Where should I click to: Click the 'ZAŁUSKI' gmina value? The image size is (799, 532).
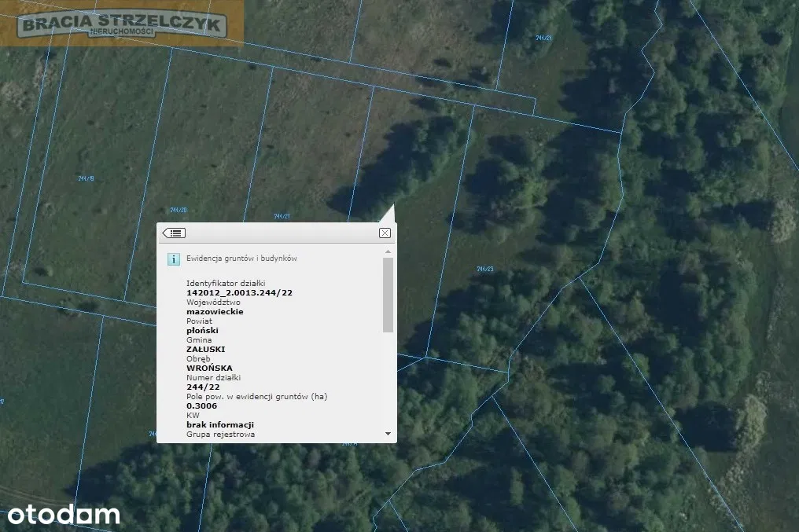click(x=204, y=349)
